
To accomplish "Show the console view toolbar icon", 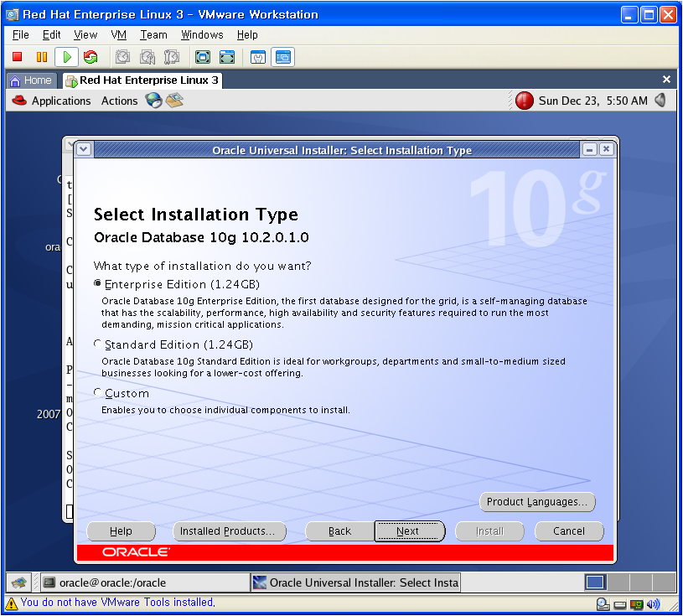I will pos(282,57).
